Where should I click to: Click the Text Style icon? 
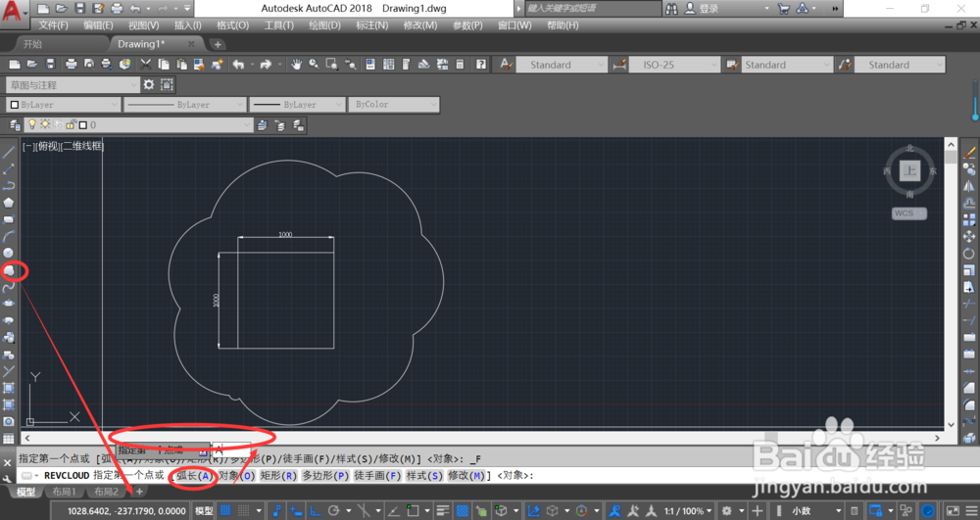coord(507,65)
